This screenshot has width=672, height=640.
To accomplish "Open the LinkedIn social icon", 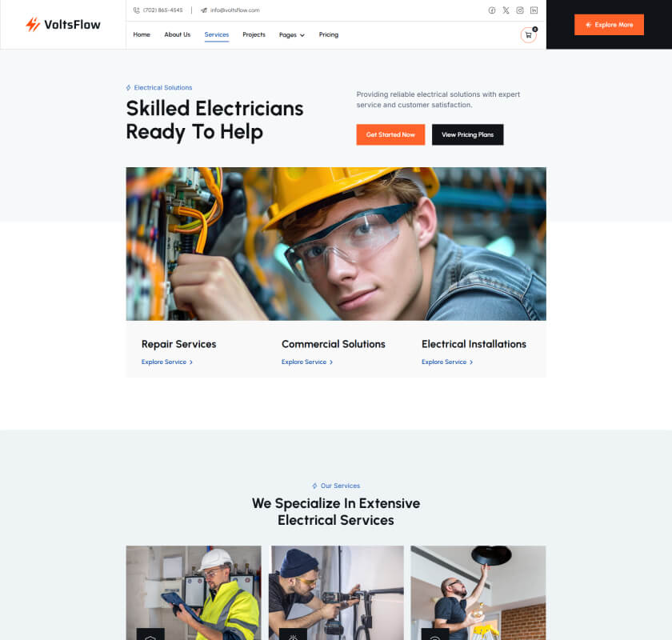I will coord(534,10).
